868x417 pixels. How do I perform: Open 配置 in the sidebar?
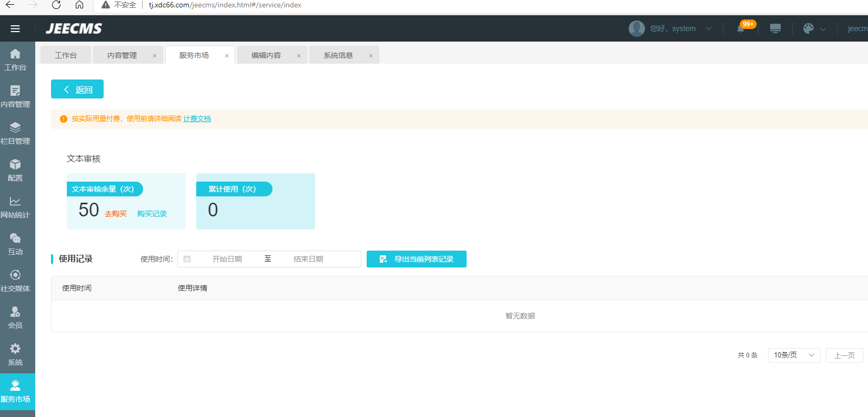15,171
